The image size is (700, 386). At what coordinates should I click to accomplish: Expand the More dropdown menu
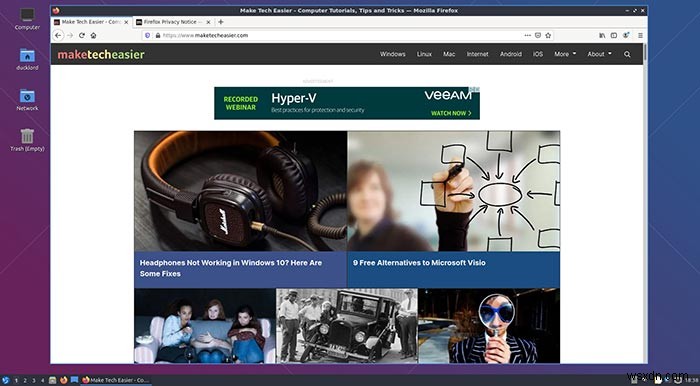tap(565, 54)
